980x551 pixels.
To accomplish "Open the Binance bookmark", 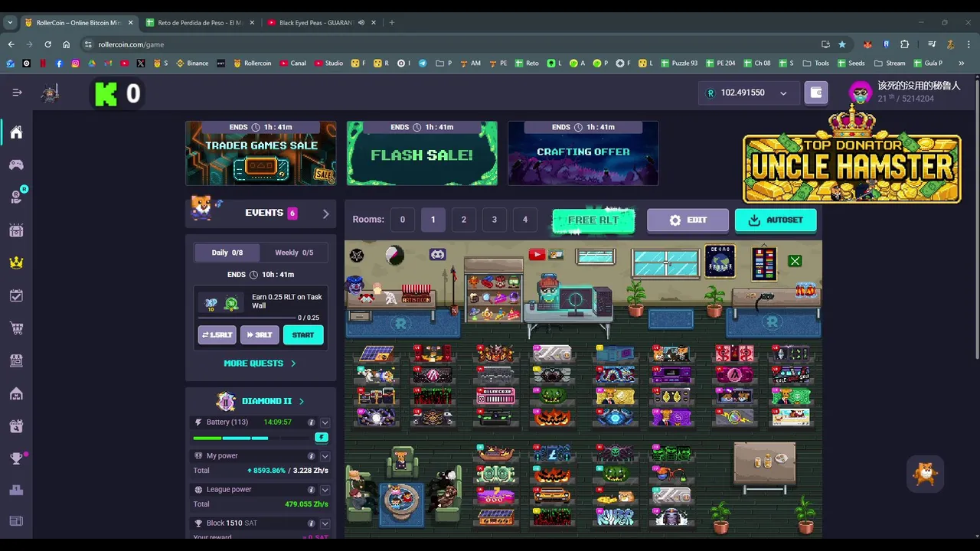I will (192, 64).
